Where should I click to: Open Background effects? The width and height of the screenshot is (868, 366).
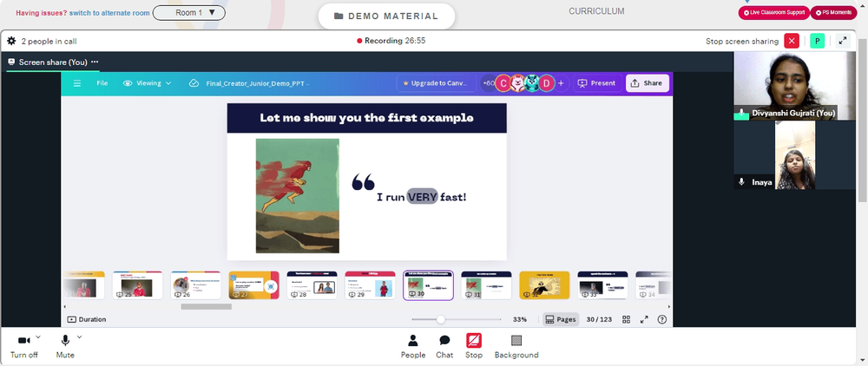[x=516, y=347]
